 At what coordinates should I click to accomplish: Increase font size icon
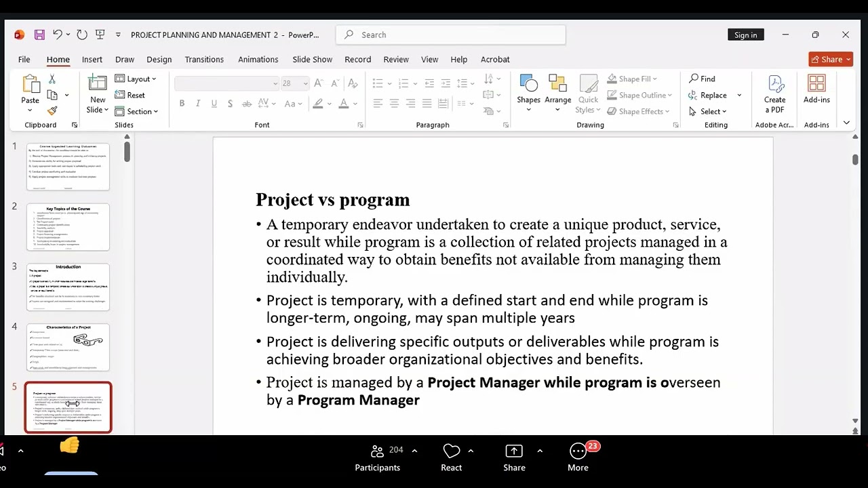click(x=319, y=83)
